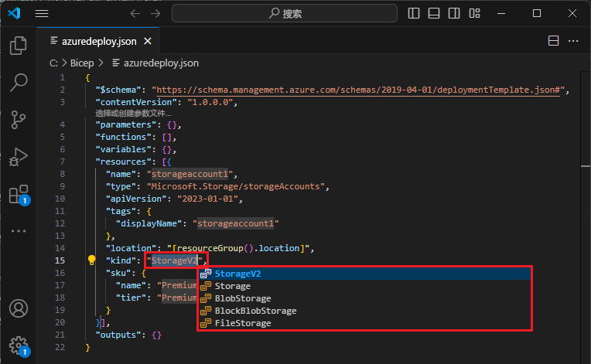Choose Storage from the suggestion list

tap(364, 286)
